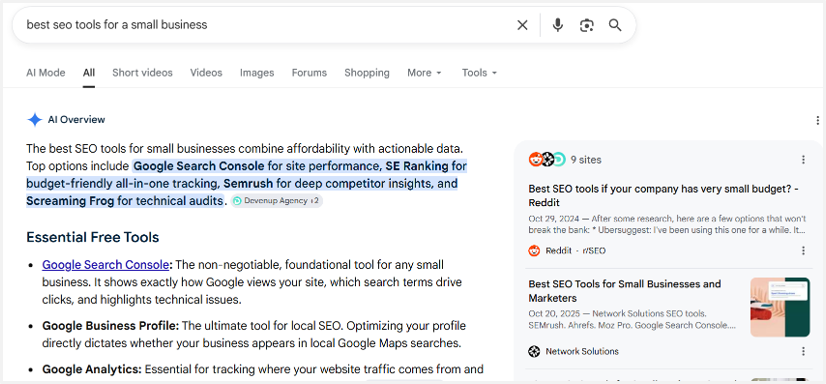
Task: Open the Shopping tab
Action: pos(367,73)
